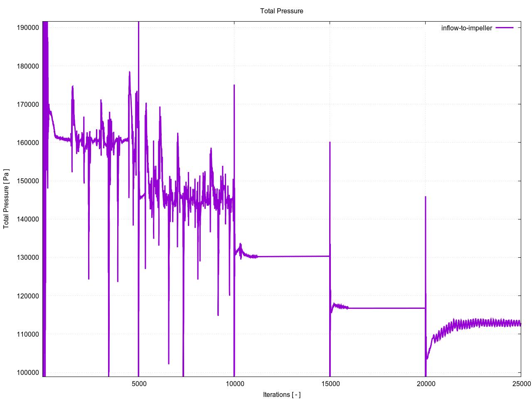Pick the 150000 y-axis tick label
Image resolution: width=532 pixels, height=399 pixels.
point(28,181)
